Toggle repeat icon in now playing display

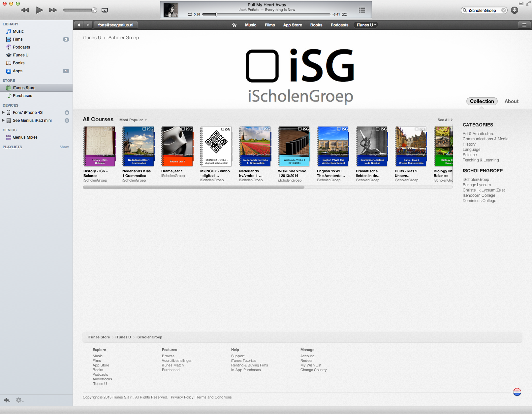point(190,15)
